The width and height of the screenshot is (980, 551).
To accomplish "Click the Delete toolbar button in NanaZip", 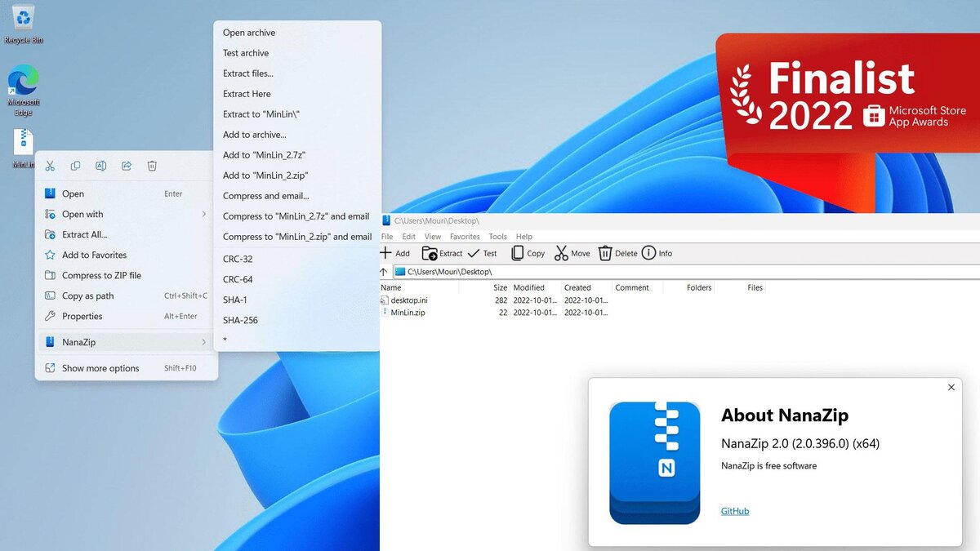I will pyautogui.click(x=617, y=253).
